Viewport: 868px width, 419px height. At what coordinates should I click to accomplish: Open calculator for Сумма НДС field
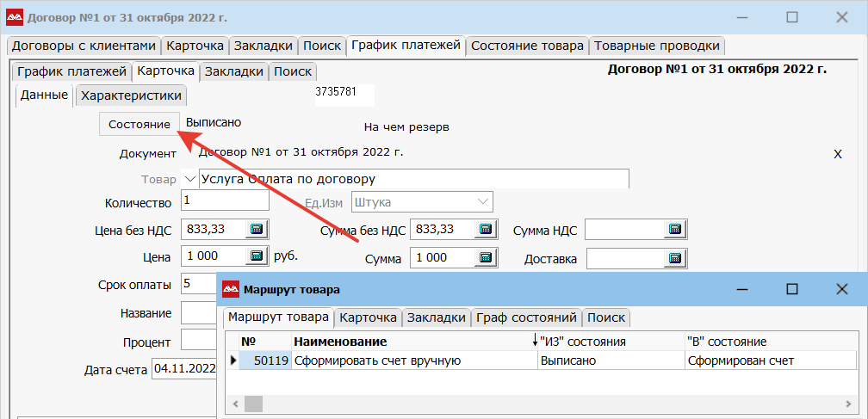coord(675,229)
